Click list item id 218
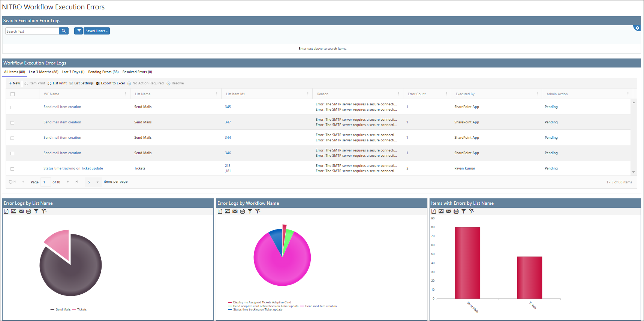 pyautogui.click(x=228, y=166)
